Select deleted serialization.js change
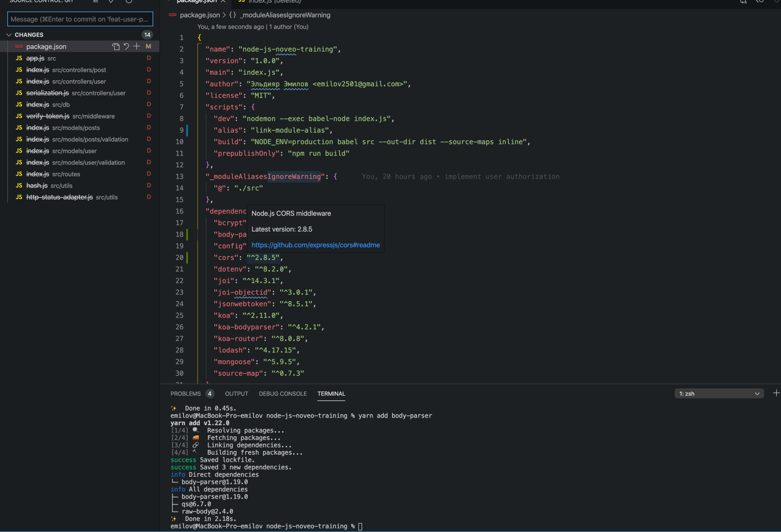781x532 pixels. [80, 93]
